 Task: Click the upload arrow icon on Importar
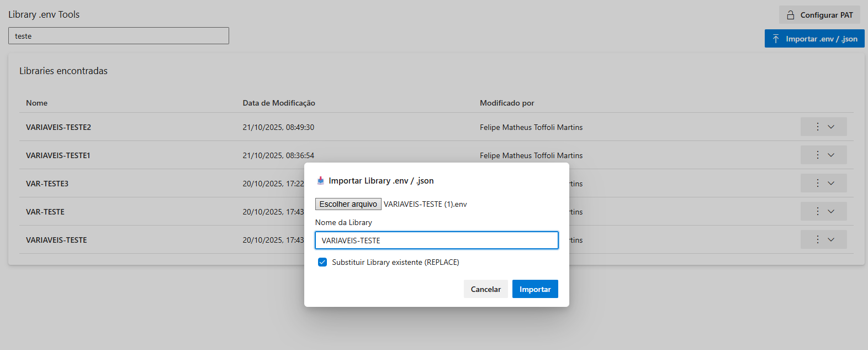[776, 39]
